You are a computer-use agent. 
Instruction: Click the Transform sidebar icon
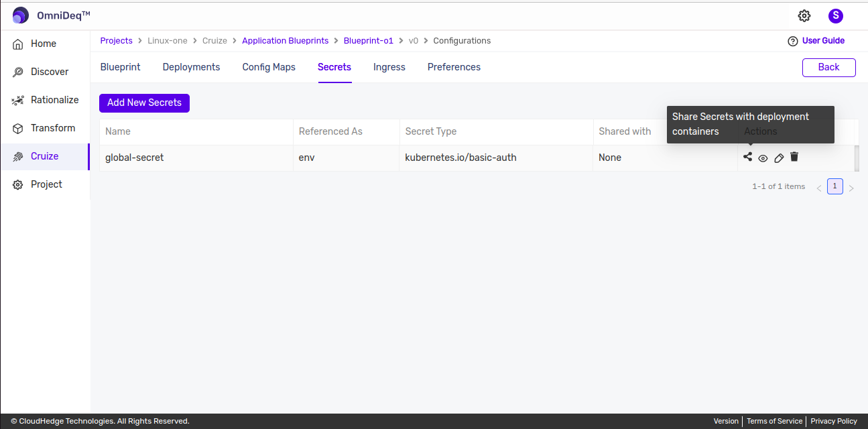(x=17, y=128)
